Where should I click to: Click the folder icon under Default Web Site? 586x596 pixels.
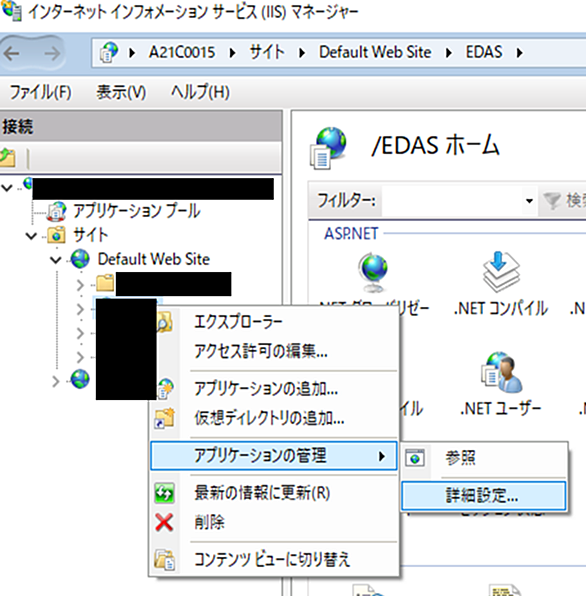coord(105,283)
